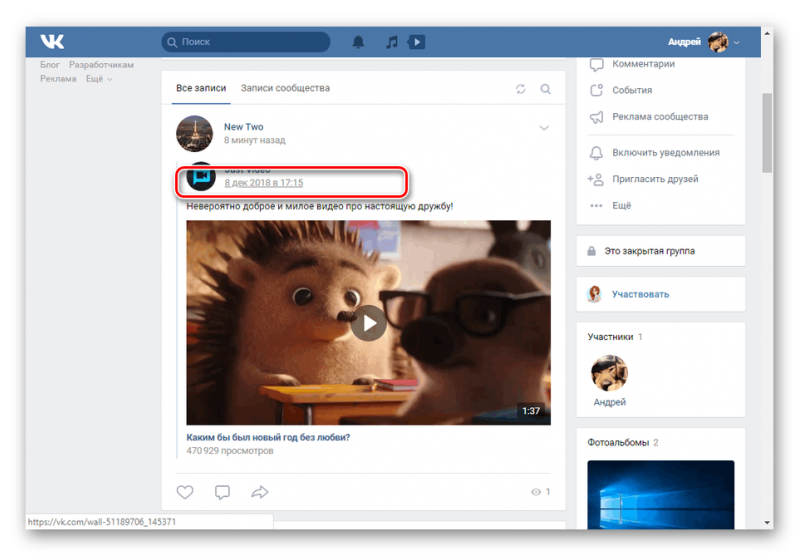Click the post views eye counter
800x556 pixels.
point(540,492)
